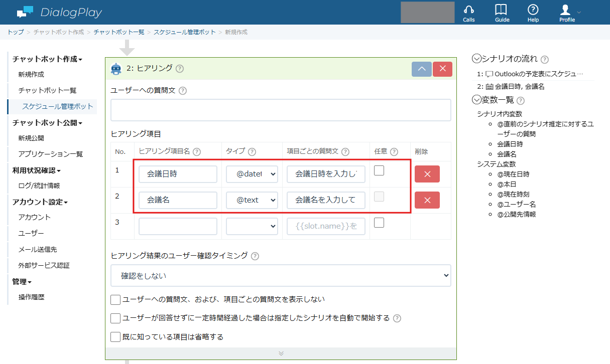This screenshot has height=364, width=610.
Task: Open 確認をしない timing dropdown
Action: click(x=281, y=276)
